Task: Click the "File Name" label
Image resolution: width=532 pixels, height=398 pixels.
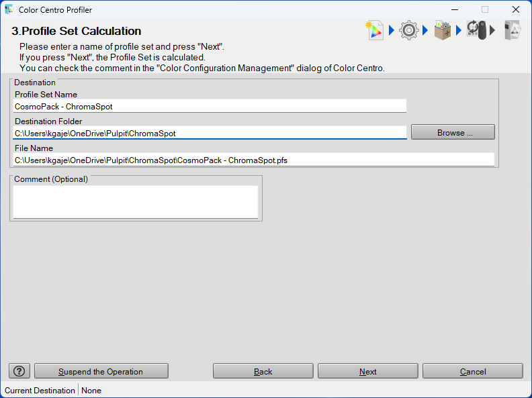Action: (x=34, y=148)
